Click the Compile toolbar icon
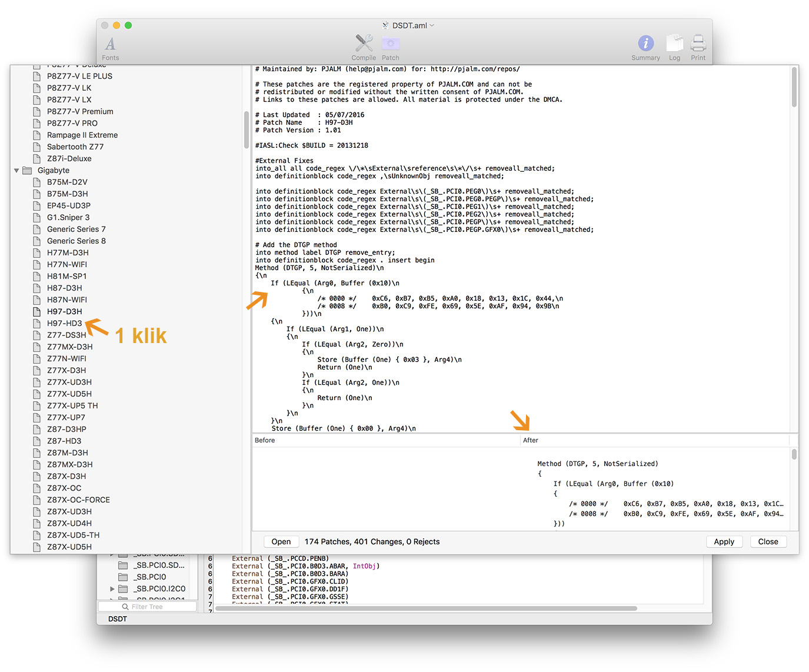The width and height of the screenshot is (809, 672). coord(364,48)
